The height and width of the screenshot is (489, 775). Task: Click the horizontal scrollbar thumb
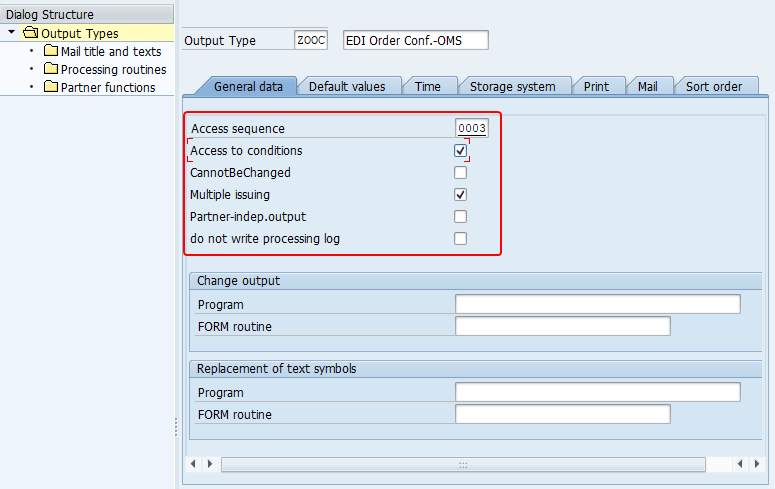[463, 464]
